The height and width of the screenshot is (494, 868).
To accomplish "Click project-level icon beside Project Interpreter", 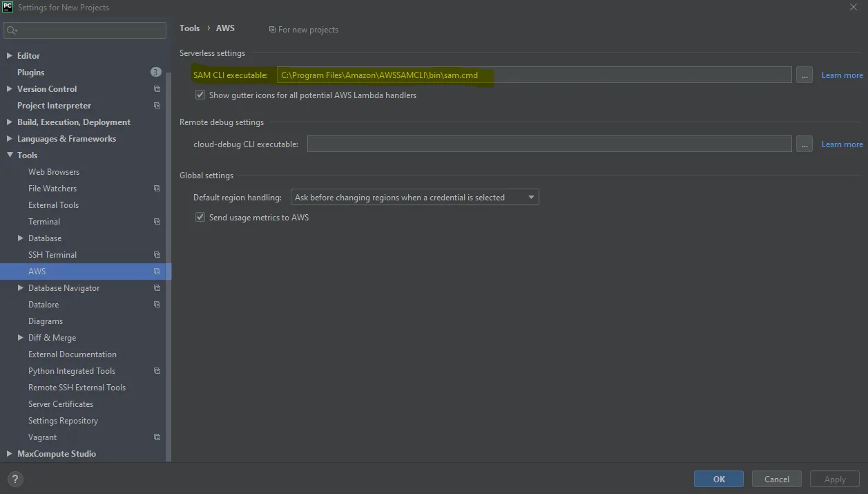I will [157, 106].
